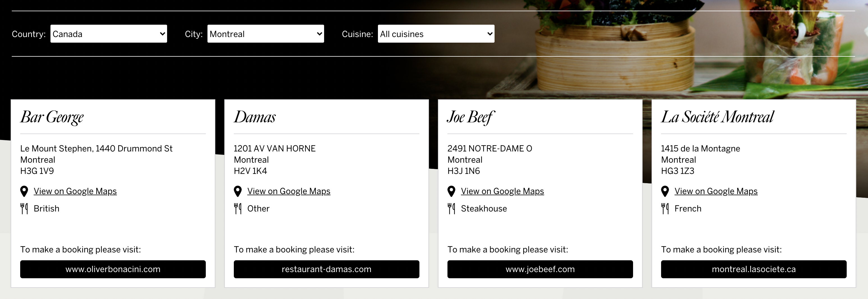Screen dimensions: 868x299
Task: Open the City dropdown showing Montreal
Action: click(x=266, y=34)
